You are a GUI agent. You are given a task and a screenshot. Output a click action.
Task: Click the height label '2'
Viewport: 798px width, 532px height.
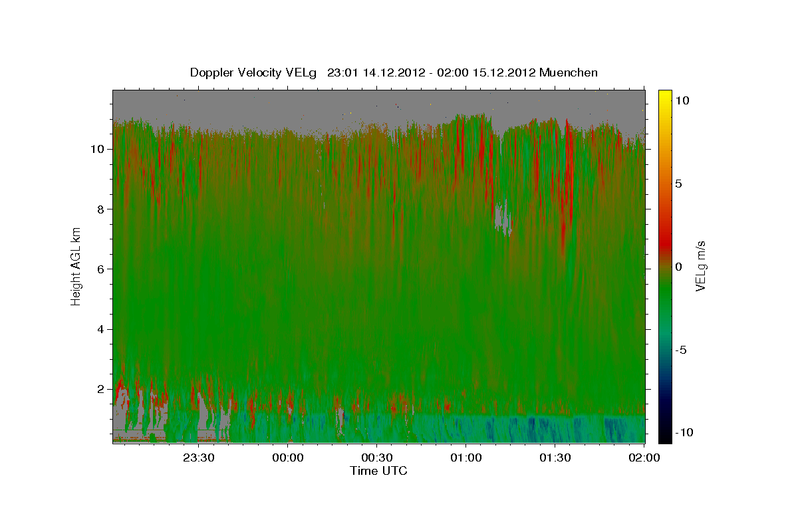101,389
